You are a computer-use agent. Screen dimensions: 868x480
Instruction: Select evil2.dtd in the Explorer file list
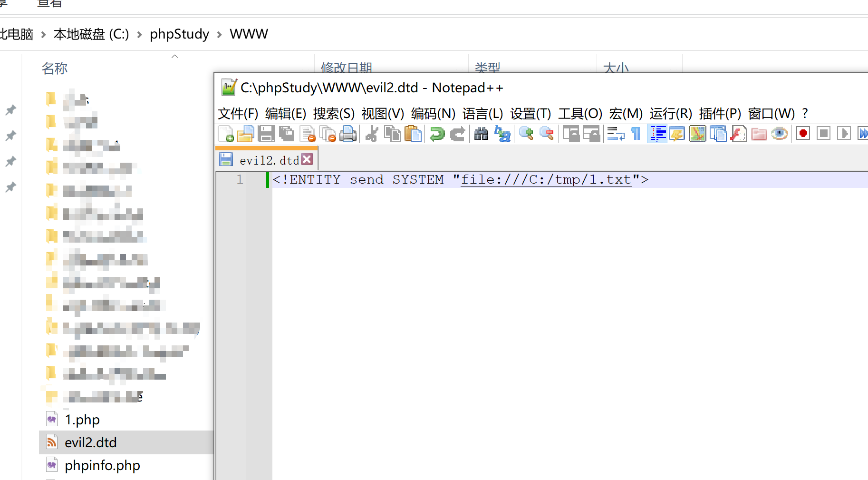[91, 442]
